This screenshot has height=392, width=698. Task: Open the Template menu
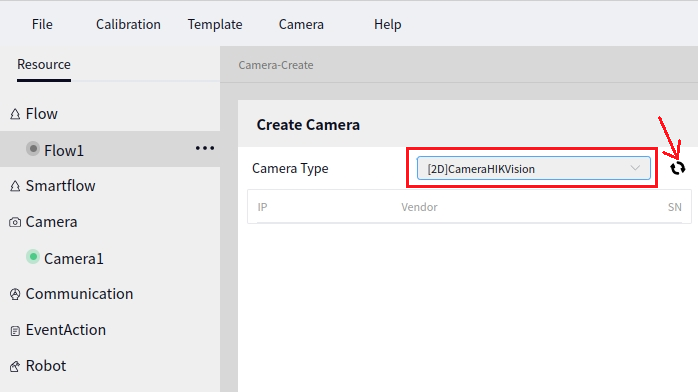tap(215, 24)
